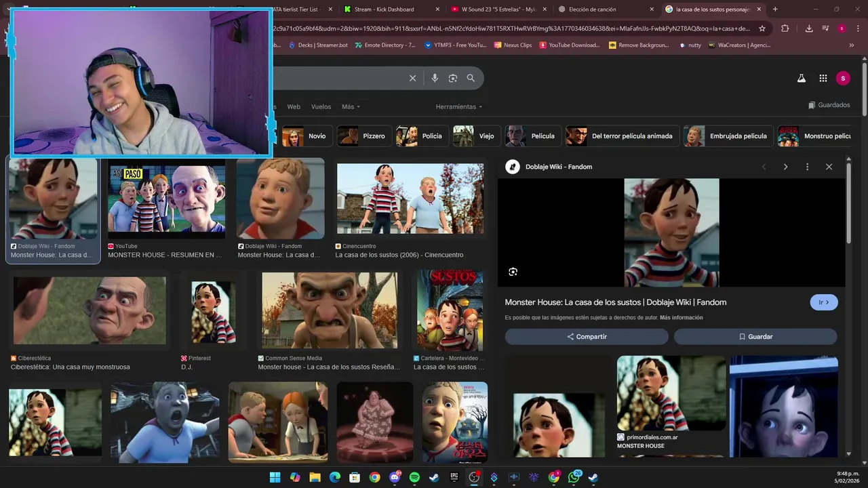Open Monster House Doblaje Wiki title link
The height and width of the screenshot is (488, 868).
[x=615, y=302]
